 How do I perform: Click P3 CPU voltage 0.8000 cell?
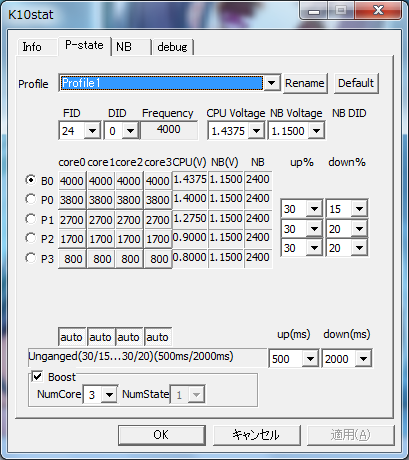[x=190, y=258]
